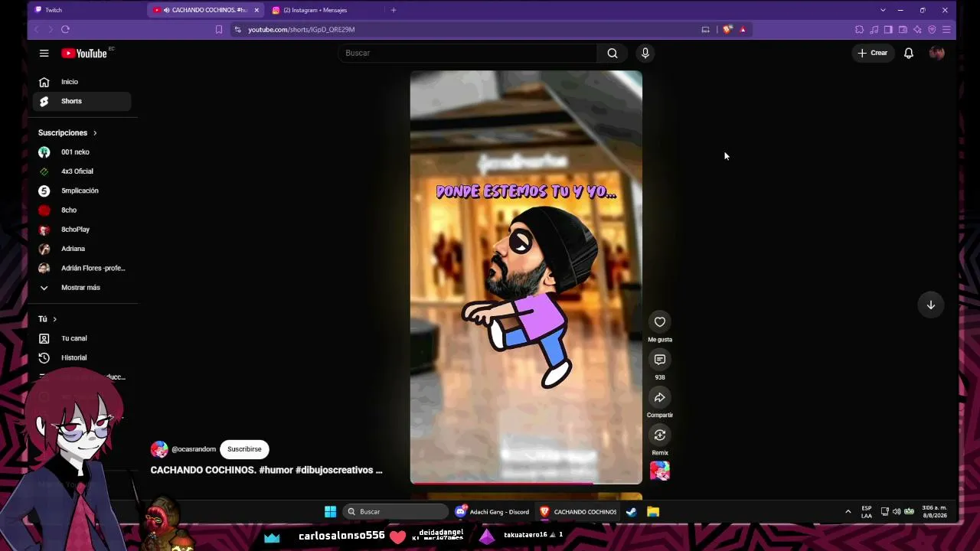
Task: Open the Adrián Flores channel
Action: (x=82, y=268)
